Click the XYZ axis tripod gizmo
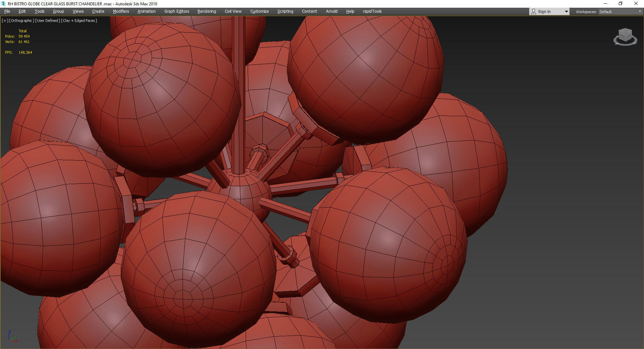The width and height of the screenshot is (644, 349). (12, 336)
